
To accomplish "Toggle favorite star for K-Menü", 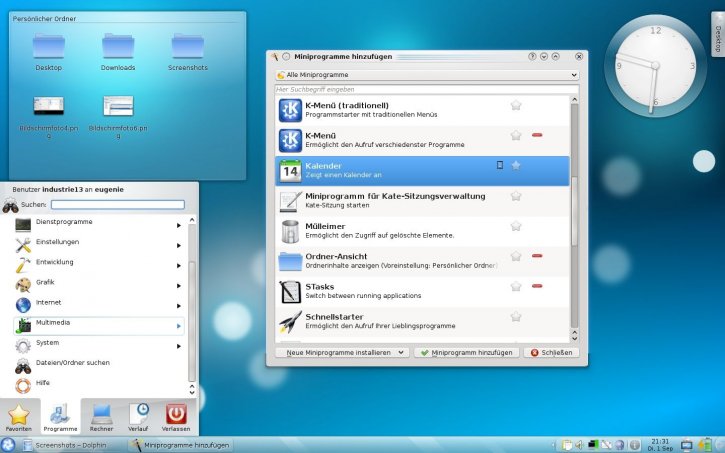I will click(x=516, y=135).
